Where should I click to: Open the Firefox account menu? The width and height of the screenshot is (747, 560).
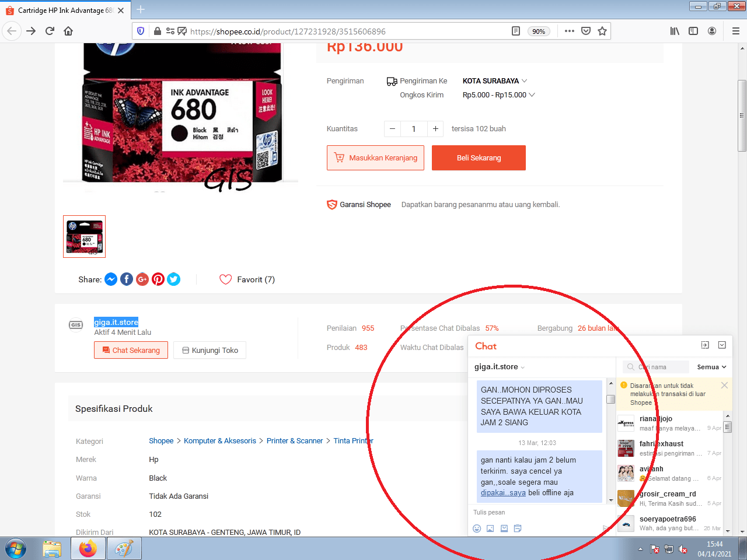[712, 31]
